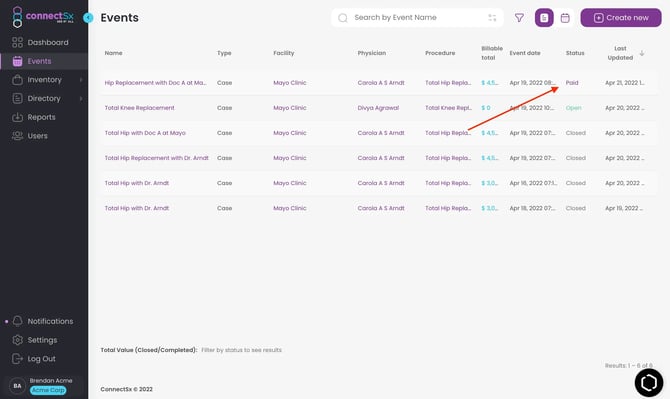Click the Events calendar icon in sidebar
670x399 pixels.
(x=18, y=61)
